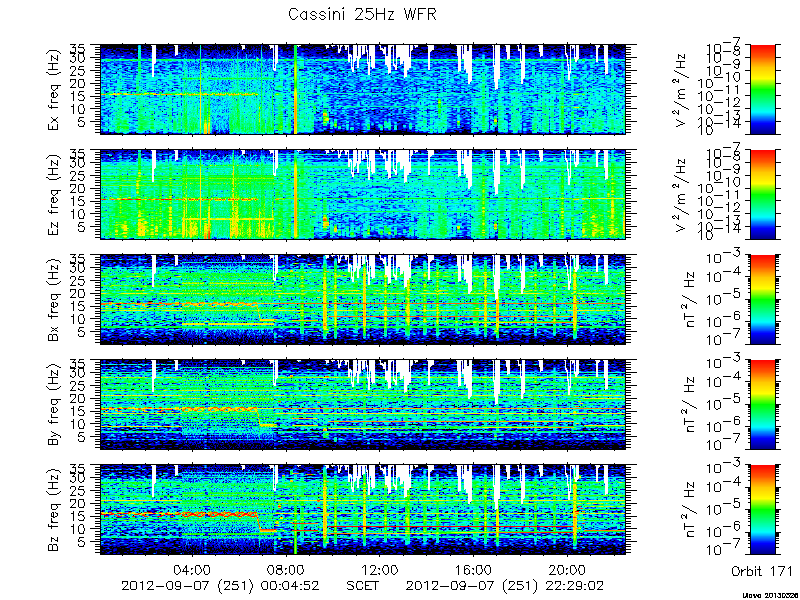Image resolution: width=800 pixels, height=600 pixels.
Task: Click start time "2012-09-07 (251) 00:04:52"
Action: pos(220,586)
